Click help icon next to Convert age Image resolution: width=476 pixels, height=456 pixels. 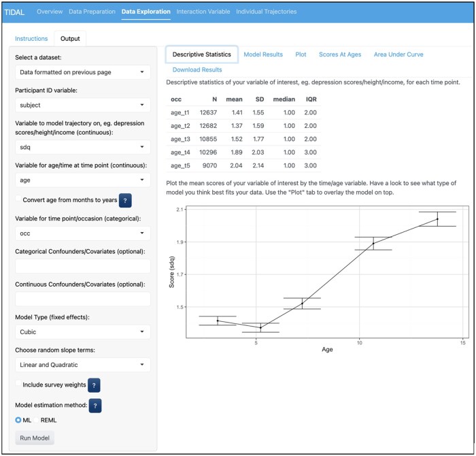(125, 199)
